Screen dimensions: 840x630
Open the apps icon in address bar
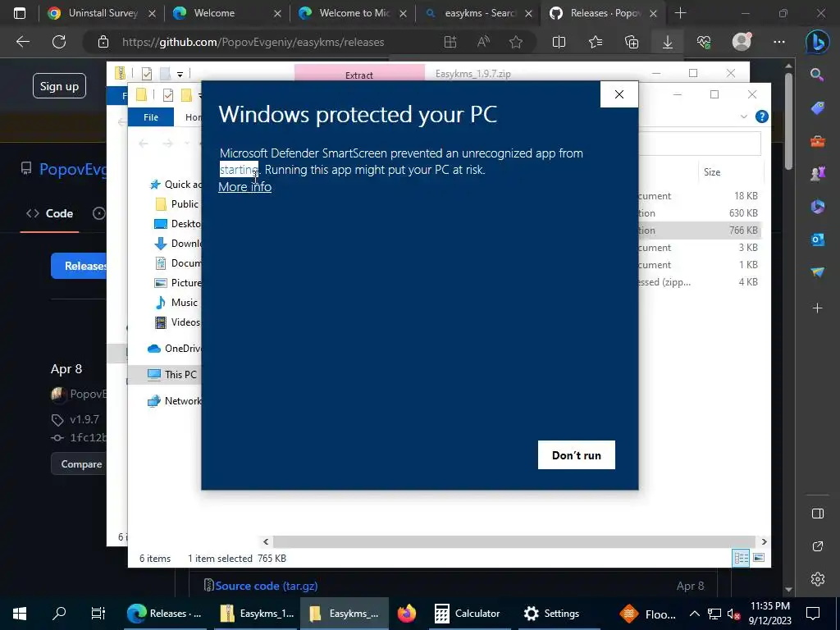pos(450,42)
